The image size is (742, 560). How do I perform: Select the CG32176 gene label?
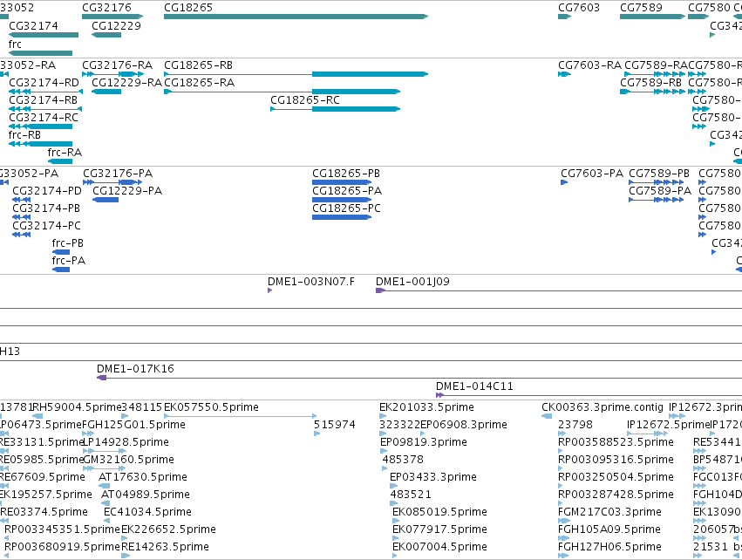(106, 8)
